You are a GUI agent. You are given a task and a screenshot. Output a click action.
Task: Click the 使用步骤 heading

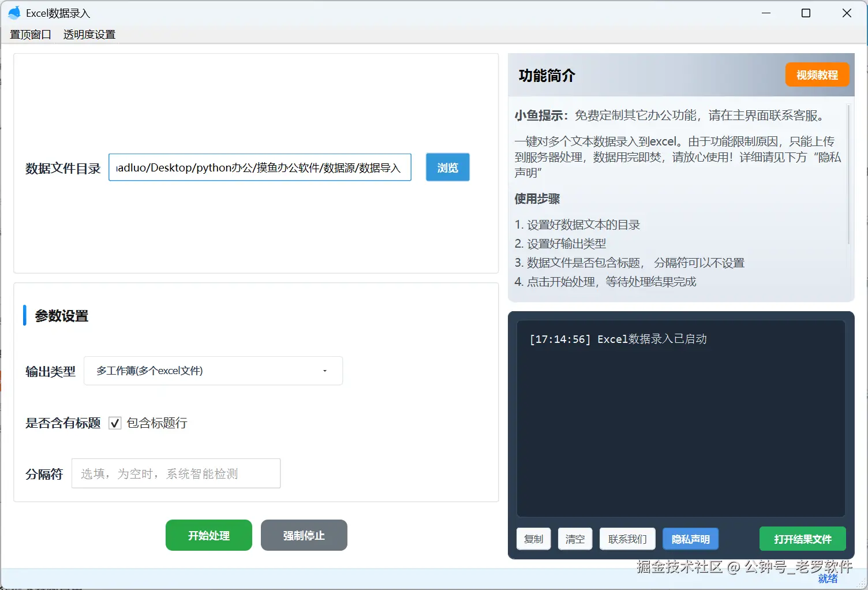click(x=537, y=199)
